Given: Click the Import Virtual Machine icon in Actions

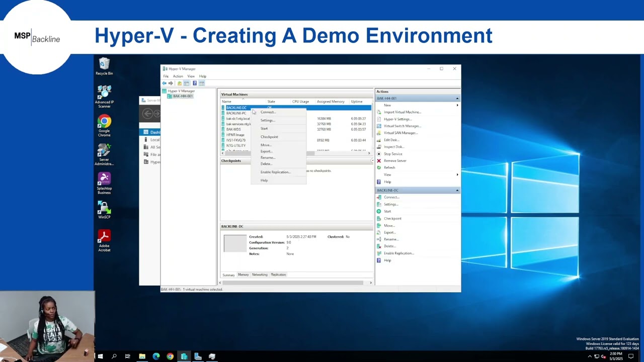Looking at the screenshot, I should (x=379, y=112).
